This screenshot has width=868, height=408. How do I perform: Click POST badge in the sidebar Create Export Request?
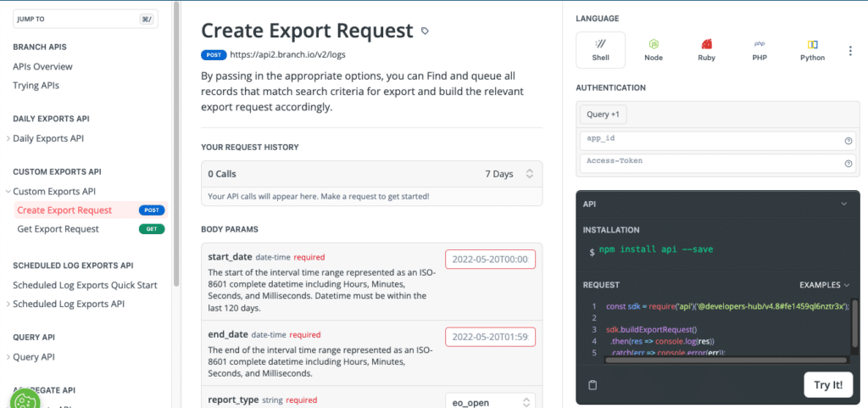point(152,210)
